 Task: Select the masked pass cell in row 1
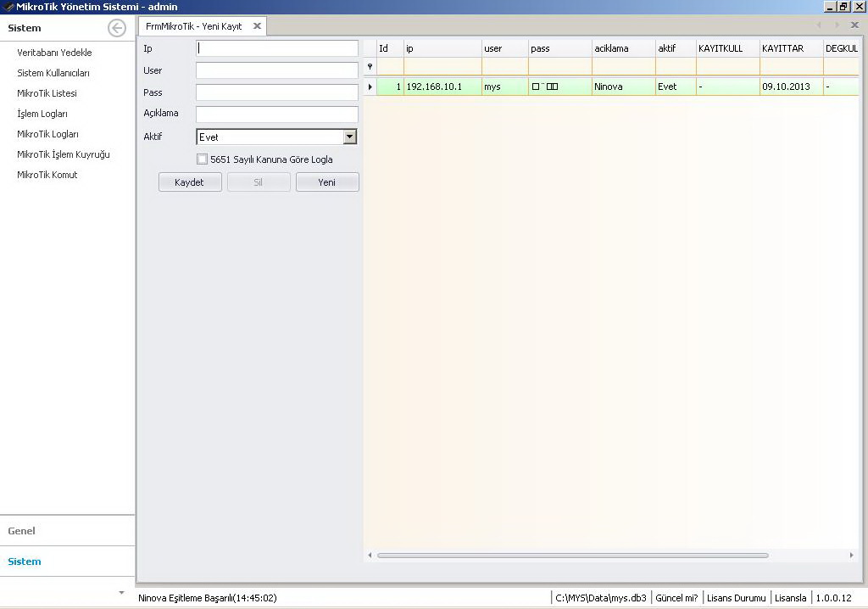click(x=560, y=87)
